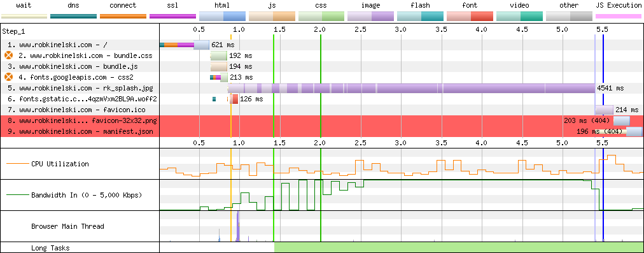Screen dimensions: 644x253
Task: Select the video color swatch
Action: pyautogui.click(x=519, y=17)
